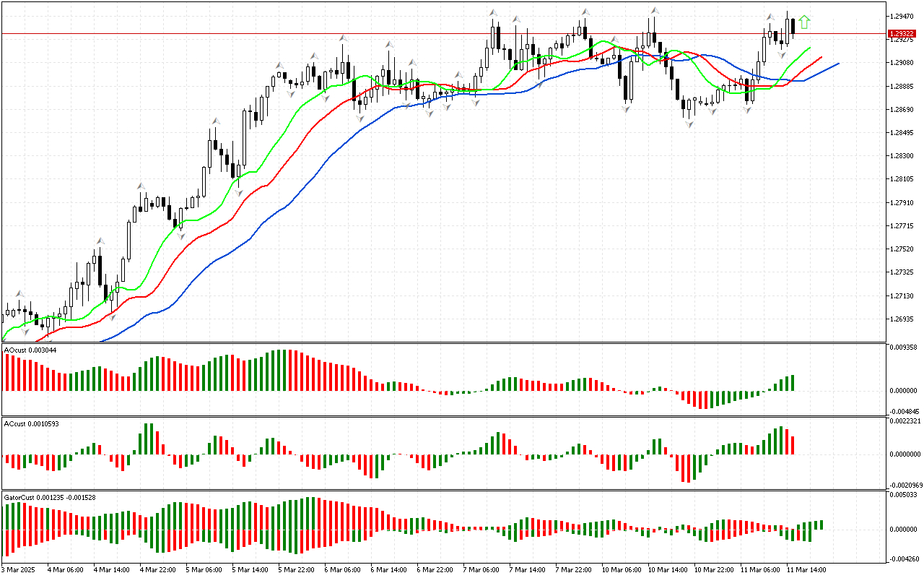Click the 1.28885 price scale label

click(x=902, y=86)
